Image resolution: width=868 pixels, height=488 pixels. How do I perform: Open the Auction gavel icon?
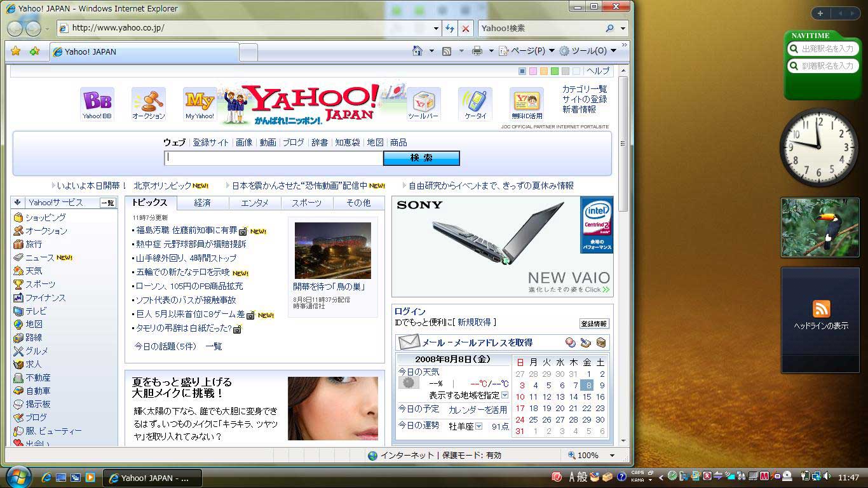[148, 104]
